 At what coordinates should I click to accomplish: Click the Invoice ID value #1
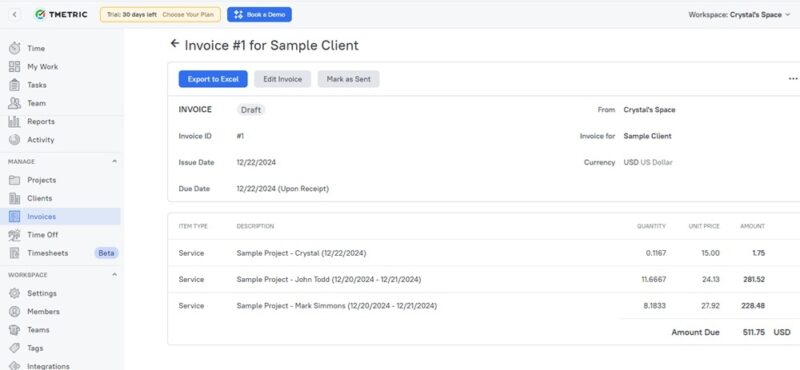pyautogui.click(x=240, y=136)
